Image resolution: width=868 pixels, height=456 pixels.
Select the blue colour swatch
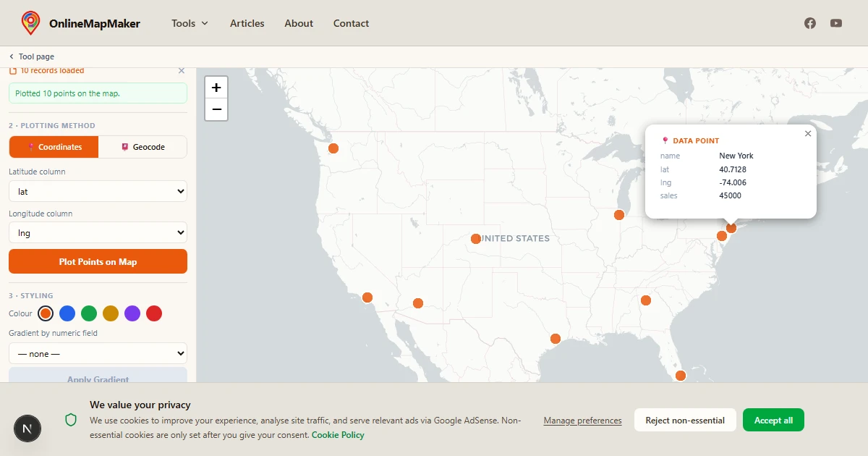(67, 313)
